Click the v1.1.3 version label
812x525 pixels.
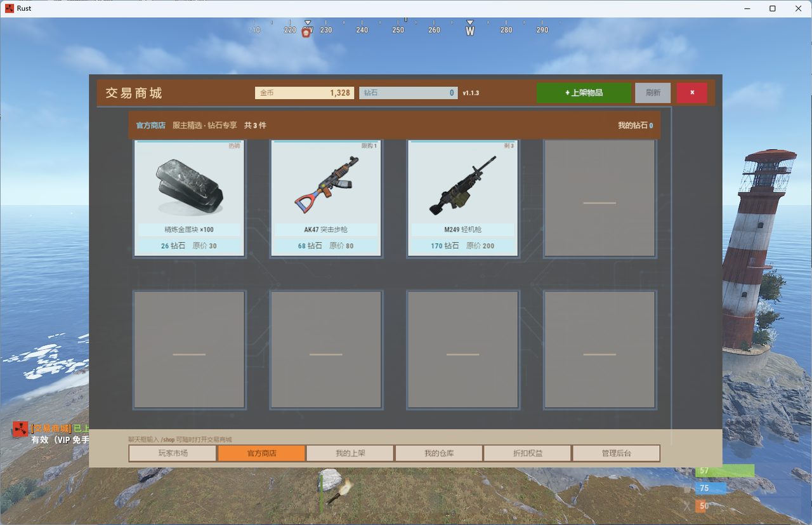(471, 93)
